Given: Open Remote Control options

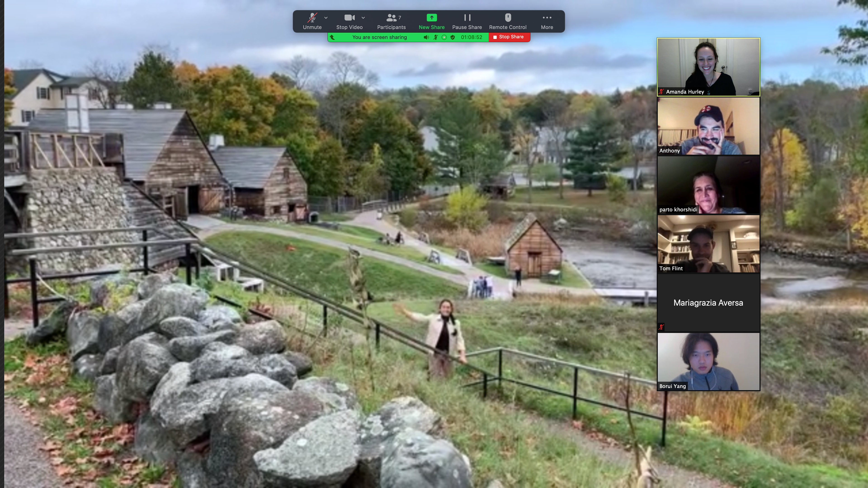Looking at the screenshot, I should click(507, 21).
